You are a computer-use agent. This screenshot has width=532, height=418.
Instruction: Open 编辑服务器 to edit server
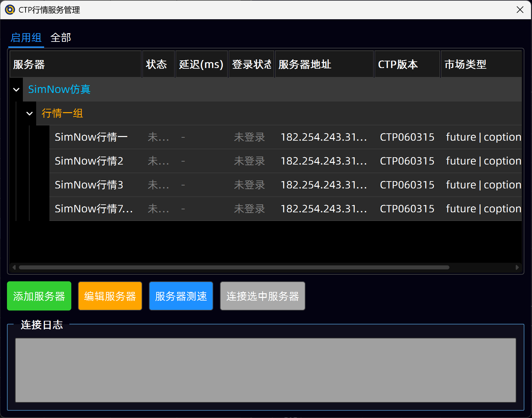[x=110, y=296]
